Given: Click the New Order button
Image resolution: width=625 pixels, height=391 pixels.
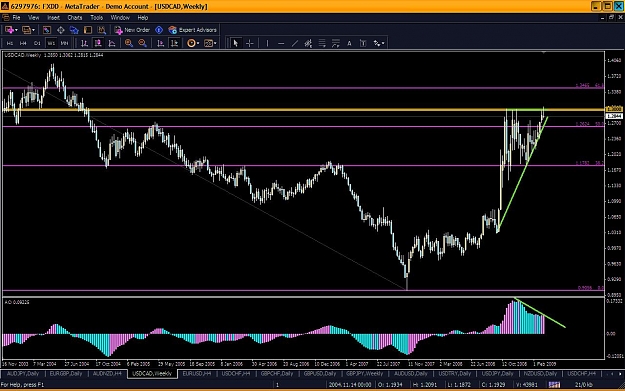Looking at the screenshot, I should click(132, 30).
